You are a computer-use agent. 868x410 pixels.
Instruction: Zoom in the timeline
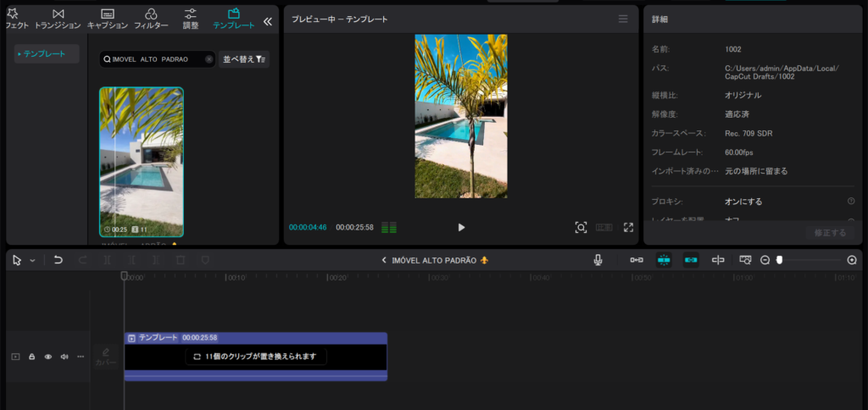click(x=852, y=260)
